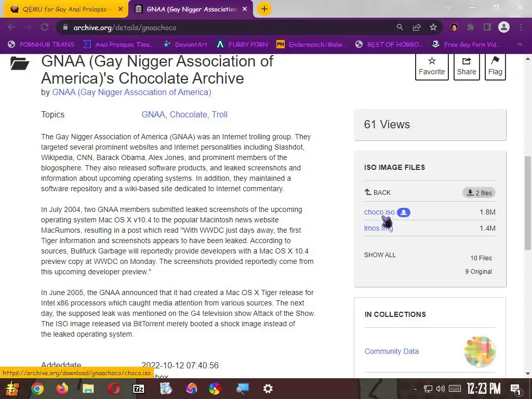The width and height of the screenshot is (532, 399).
Task: Open the Chocolate topic link
Action: click(188, 115)
